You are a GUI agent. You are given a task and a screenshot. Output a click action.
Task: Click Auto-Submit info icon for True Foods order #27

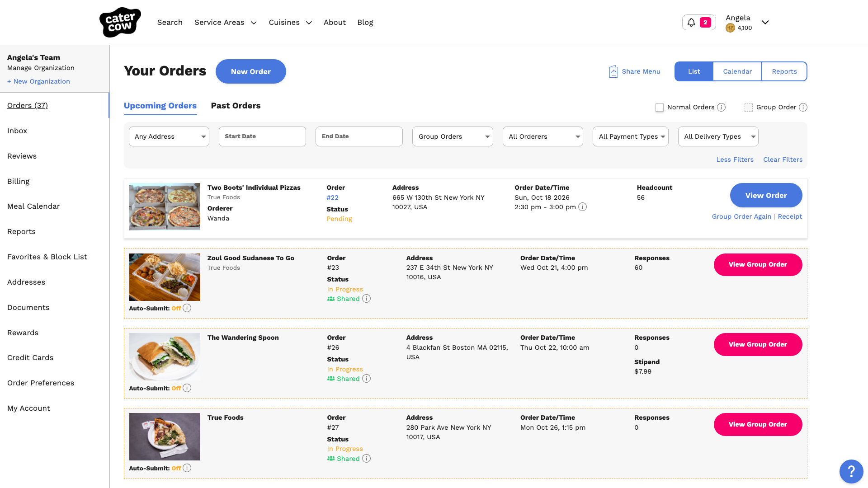click(187, 468)
